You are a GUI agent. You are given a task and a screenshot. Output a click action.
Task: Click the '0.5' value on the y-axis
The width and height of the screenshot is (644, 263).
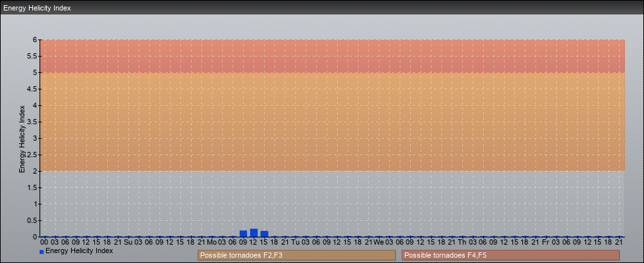point(32,220)
